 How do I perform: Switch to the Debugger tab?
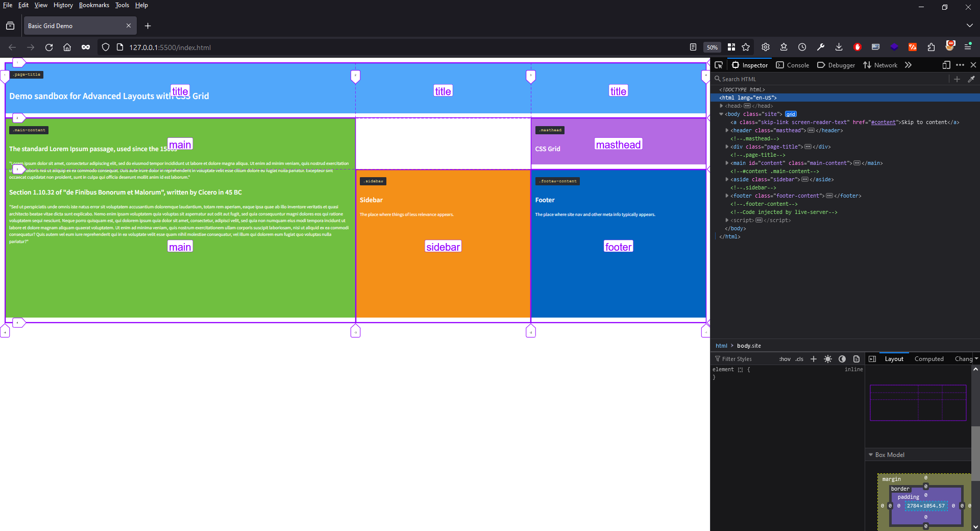tap(836, 65)
